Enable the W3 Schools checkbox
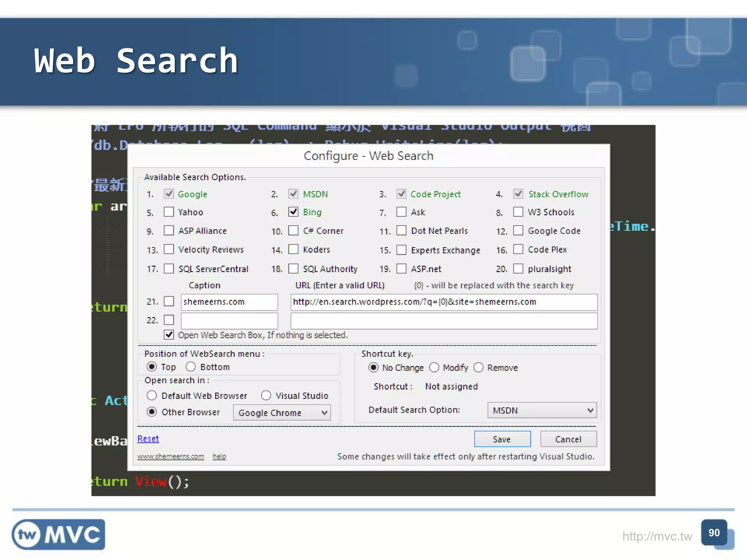 [518, 212]
